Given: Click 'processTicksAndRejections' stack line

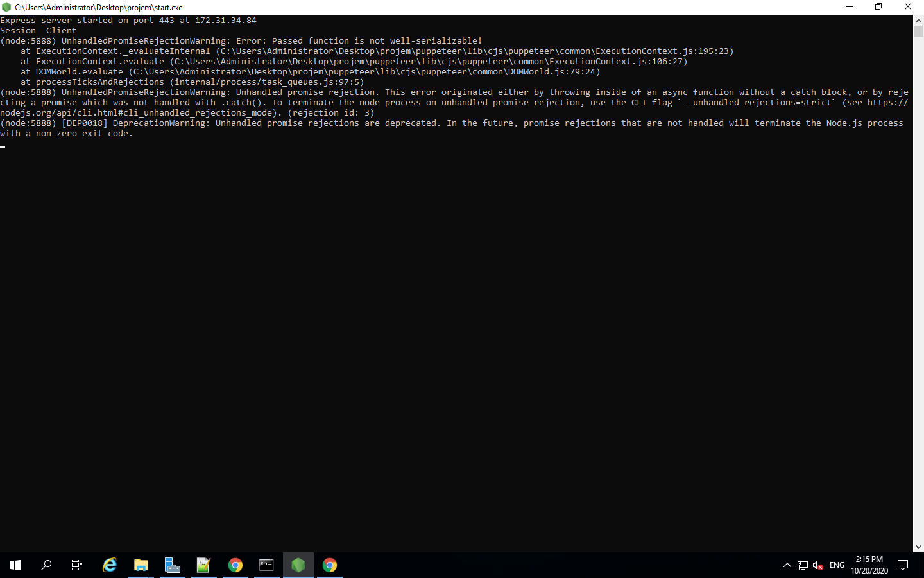Looking at the screenshot, I should tap(193, 82).
